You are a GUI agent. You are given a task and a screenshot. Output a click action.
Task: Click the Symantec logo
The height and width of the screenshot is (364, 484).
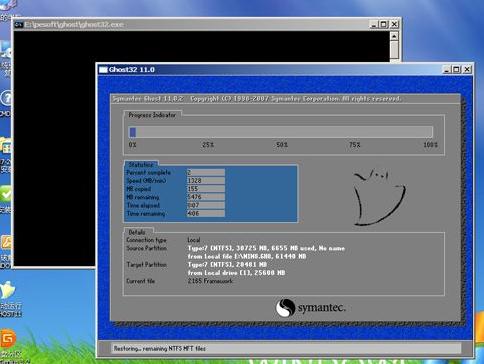pos(311,307)
